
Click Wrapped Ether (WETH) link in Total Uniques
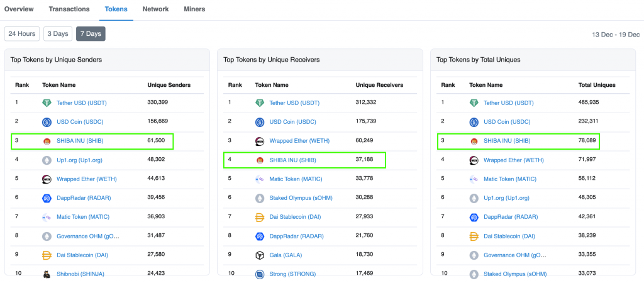pyautogui.click(x=513, y=160)
